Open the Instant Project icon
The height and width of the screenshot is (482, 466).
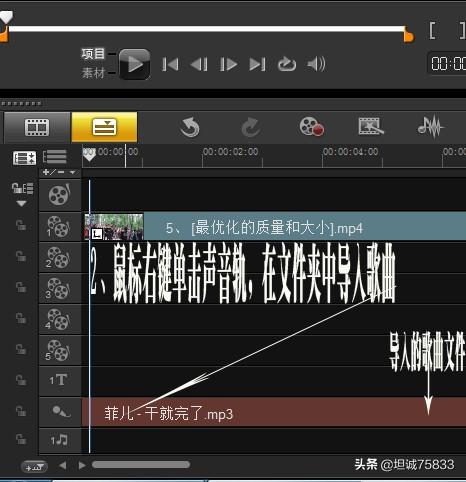click(371, 127)
